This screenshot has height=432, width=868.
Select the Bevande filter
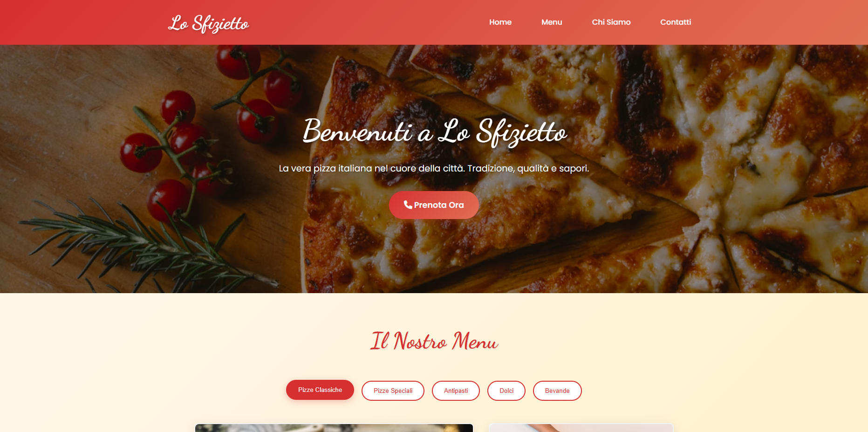(x=557, y=391)
